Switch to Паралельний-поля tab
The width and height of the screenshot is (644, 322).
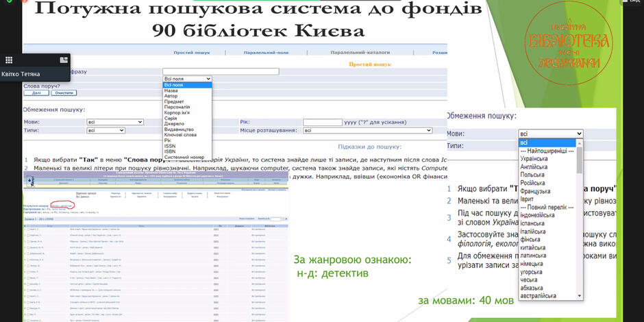click(266, 53)
